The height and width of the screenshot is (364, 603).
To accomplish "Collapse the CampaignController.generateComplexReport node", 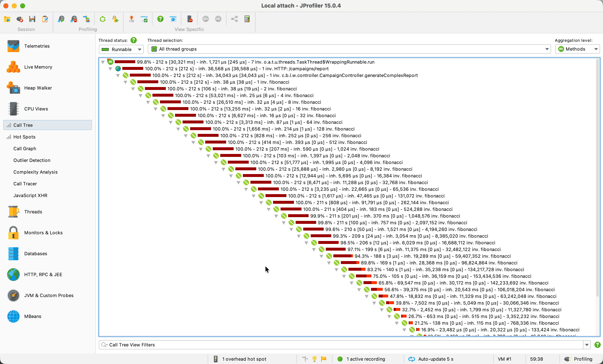I will coord(118,76).
